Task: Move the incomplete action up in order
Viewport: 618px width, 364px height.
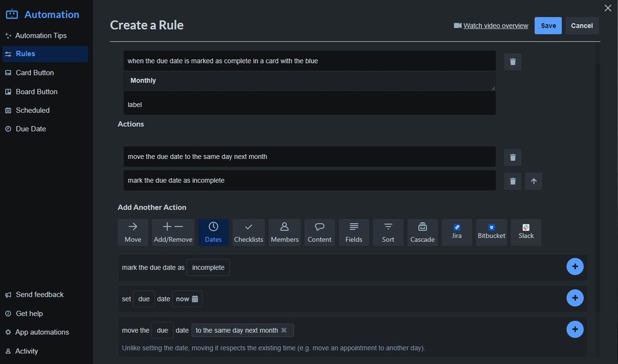Action: 533,180
